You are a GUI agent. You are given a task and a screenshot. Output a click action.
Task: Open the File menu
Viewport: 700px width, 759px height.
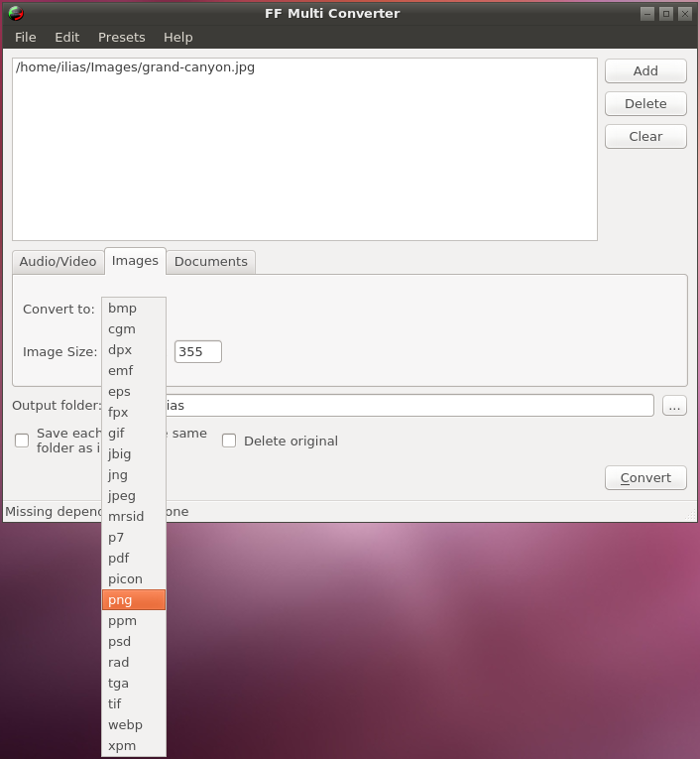(25, 38)
